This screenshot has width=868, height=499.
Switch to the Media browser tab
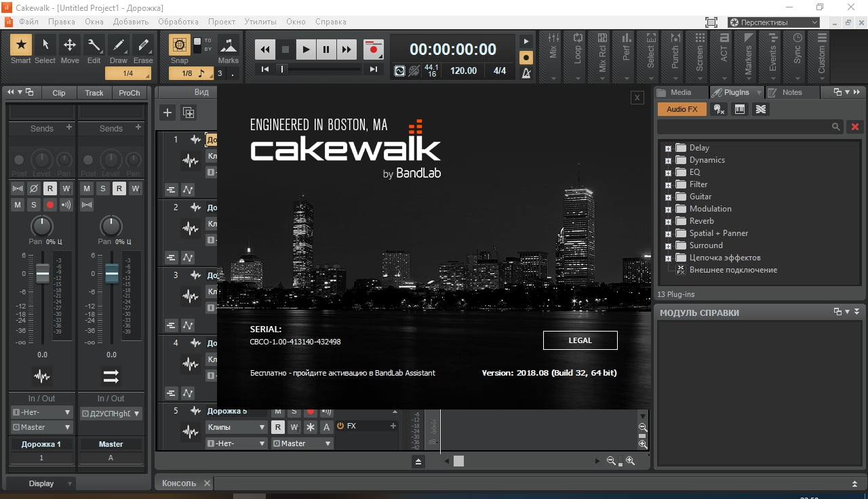coord(681,92)
